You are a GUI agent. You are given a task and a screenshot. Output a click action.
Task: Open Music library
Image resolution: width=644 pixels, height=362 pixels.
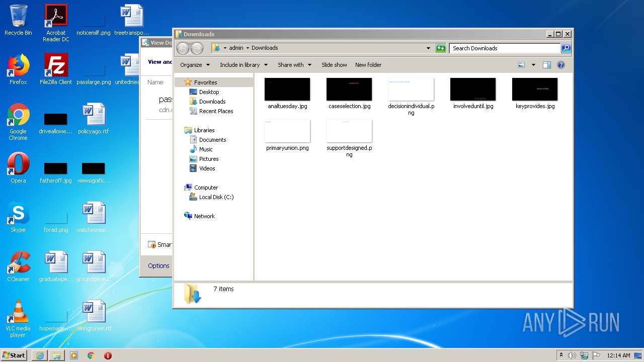point(201,149)
